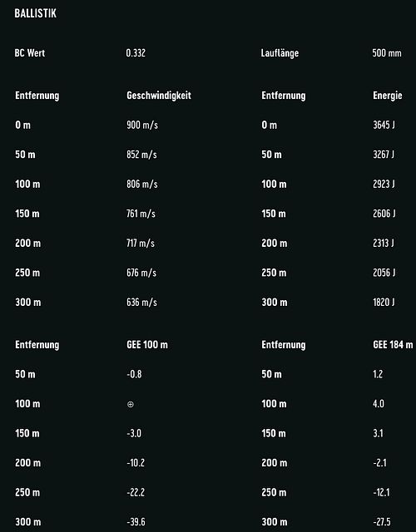
Task: Click the 3645 J energy value
Action: click(384, 125)
